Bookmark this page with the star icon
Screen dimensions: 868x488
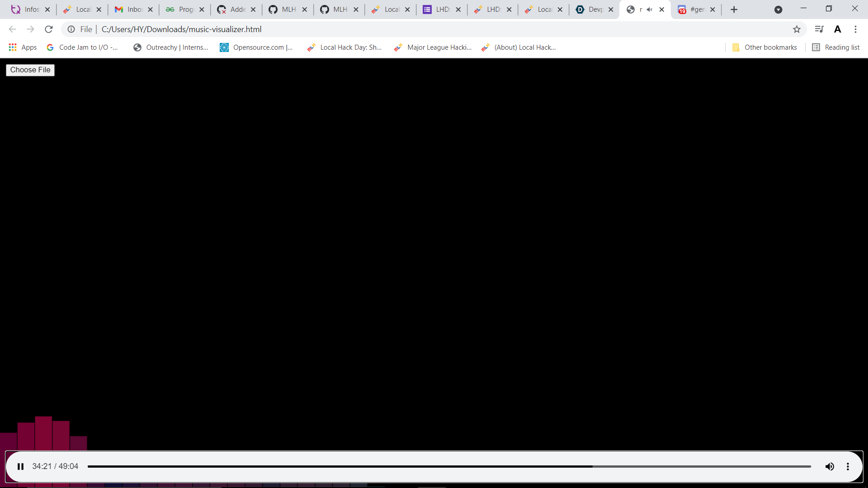pos(797,29)
